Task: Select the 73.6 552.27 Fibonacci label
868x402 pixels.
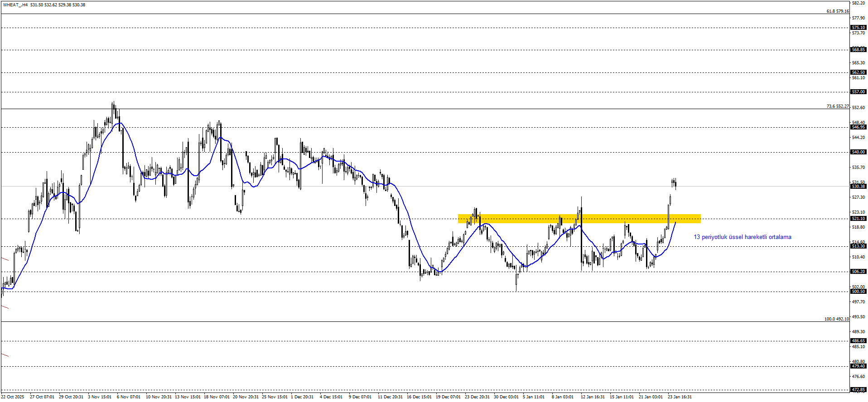Action: coord(837,106)
